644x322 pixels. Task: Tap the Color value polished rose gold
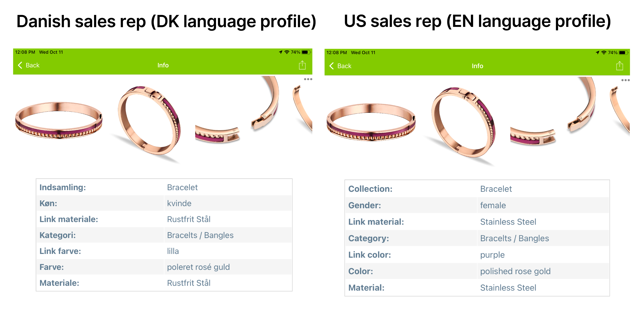pos(515,271)
